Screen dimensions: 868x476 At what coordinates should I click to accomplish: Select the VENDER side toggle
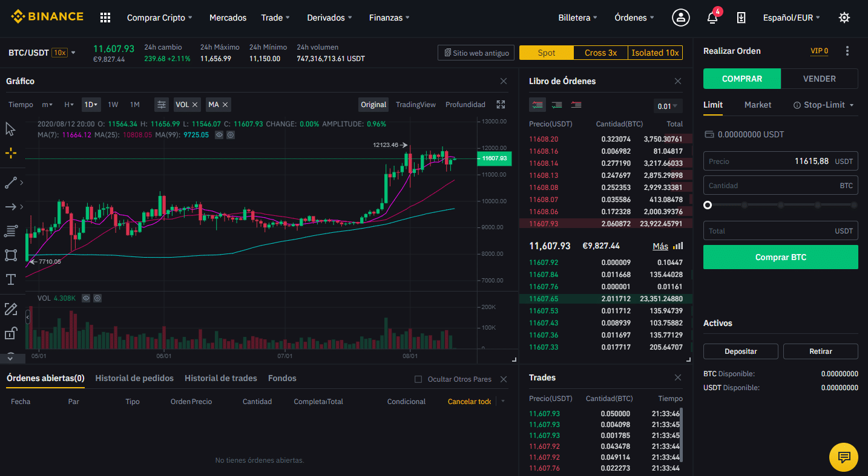pos(820,79)
